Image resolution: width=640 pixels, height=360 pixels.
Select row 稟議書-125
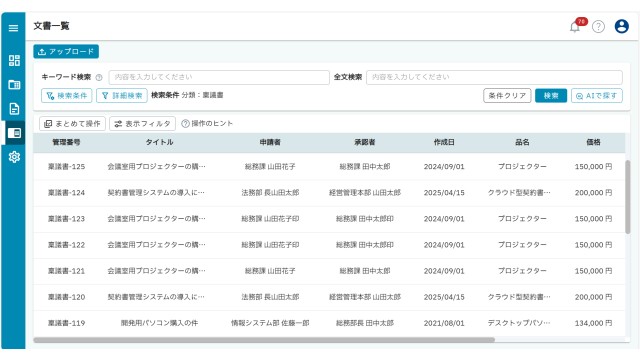[329, 167]
